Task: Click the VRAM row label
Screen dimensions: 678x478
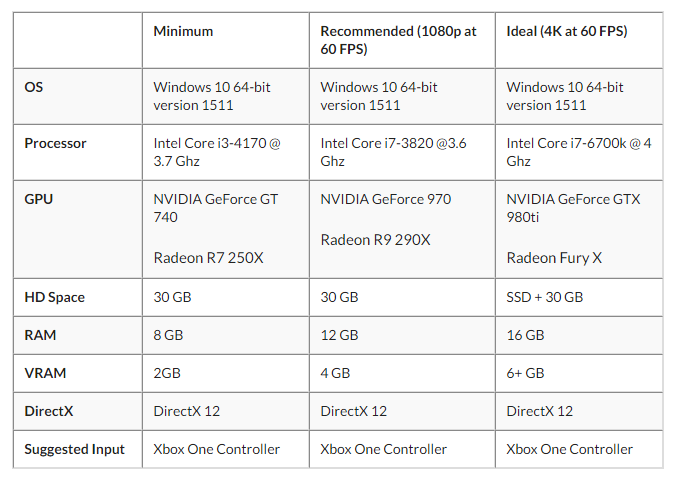Action: (x=44, y=373)
